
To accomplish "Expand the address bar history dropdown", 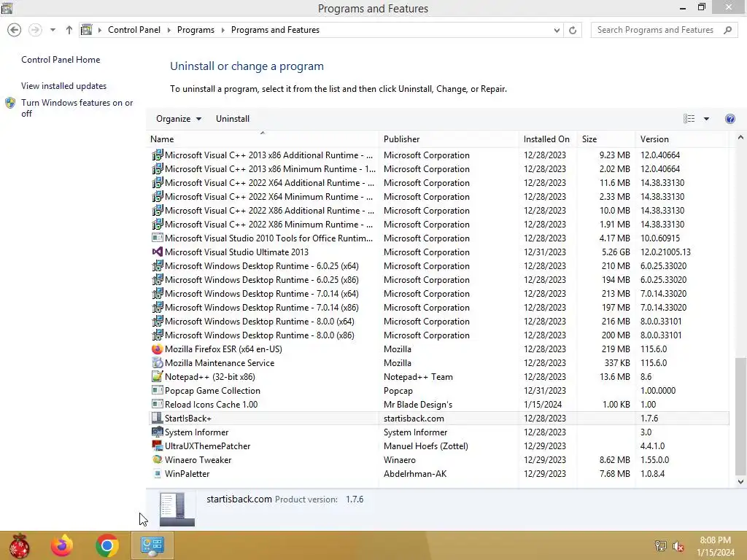I will 557,30.
